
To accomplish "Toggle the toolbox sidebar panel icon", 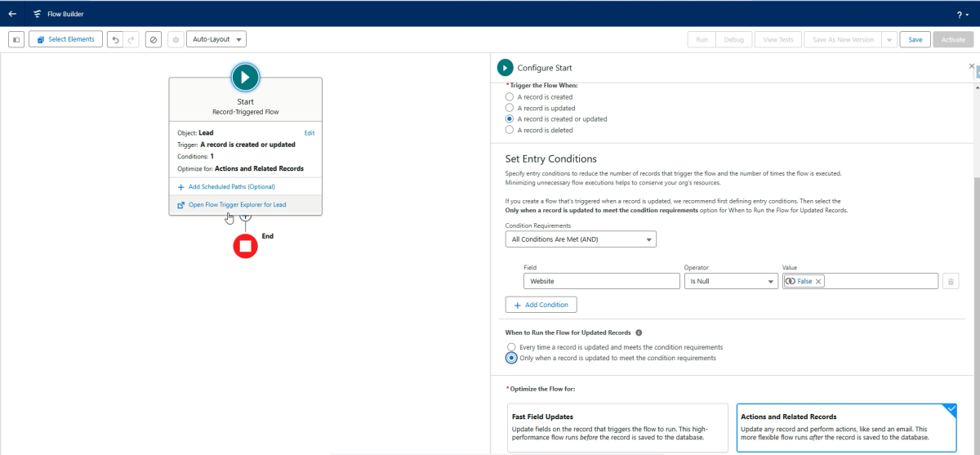I will pos(16,39).
